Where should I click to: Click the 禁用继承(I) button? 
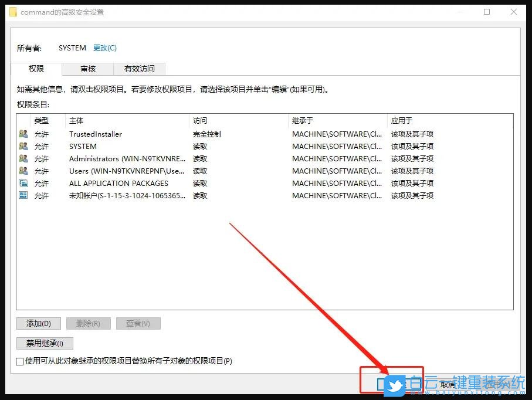point(45,343)
